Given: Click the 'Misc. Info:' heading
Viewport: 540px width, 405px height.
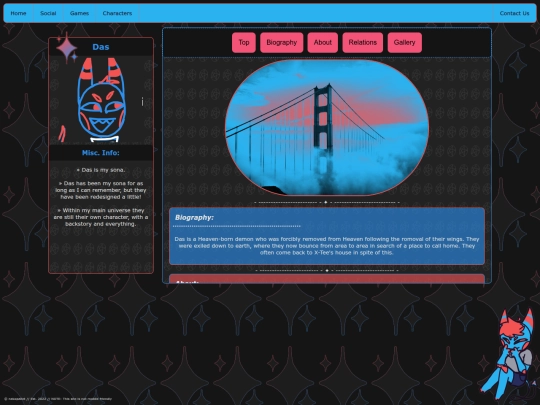Looking at the screenshot, I should pos(101,153).
